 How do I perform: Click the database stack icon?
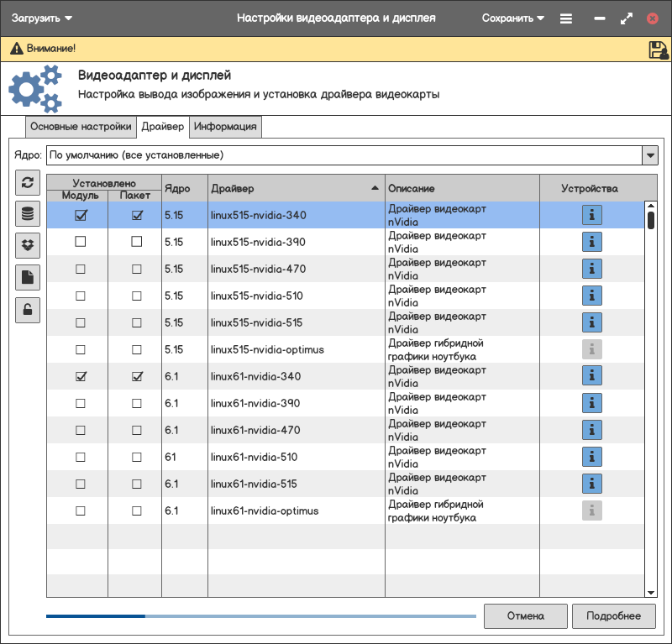tap(28, 214)
